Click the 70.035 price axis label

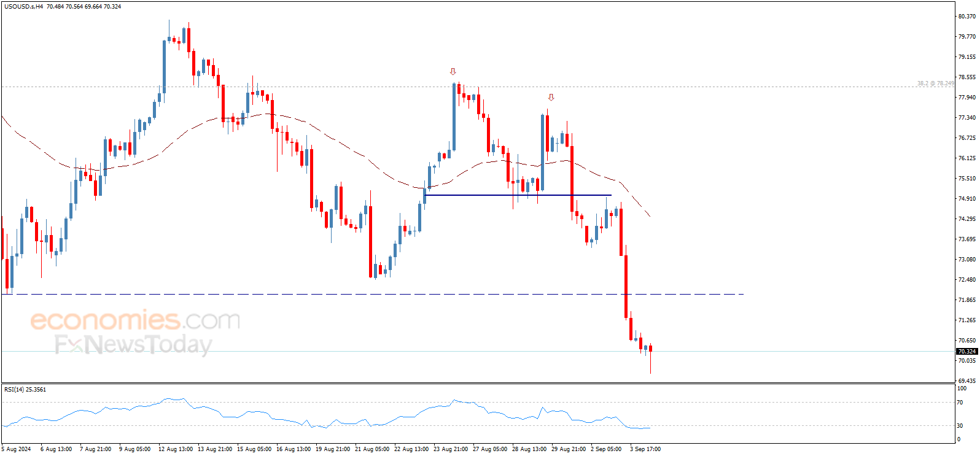tap(967, 361)
